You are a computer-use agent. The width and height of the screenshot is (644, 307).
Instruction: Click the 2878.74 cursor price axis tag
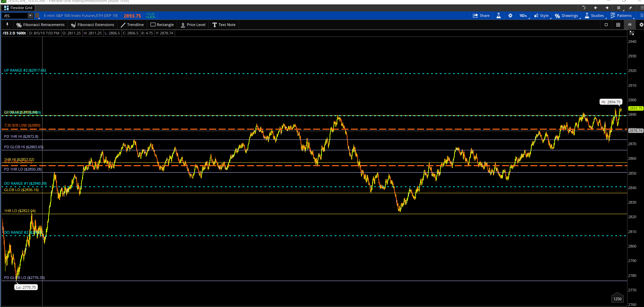636,131
